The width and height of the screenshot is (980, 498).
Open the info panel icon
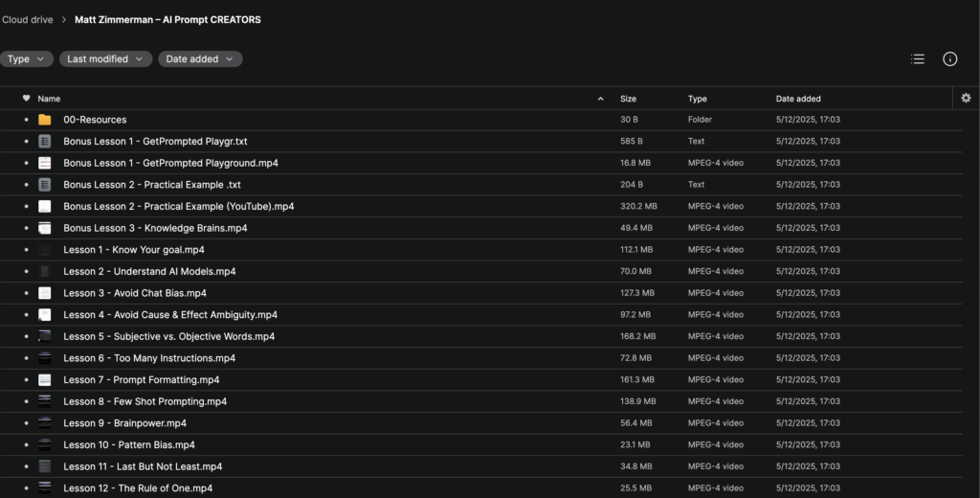950,58
